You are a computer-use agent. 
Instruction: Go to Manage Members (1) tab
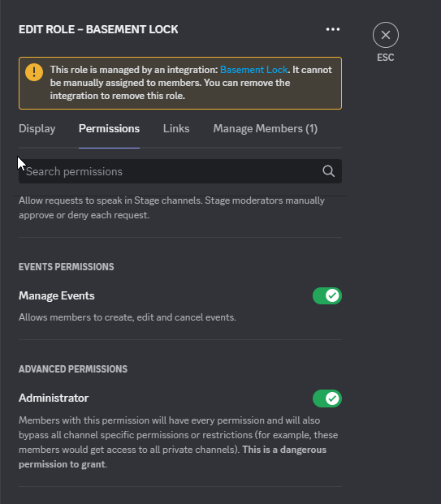click(x=266, y=128)
